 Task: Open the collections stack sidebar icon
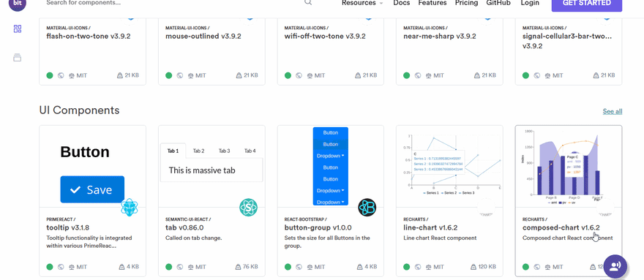[18, 58]
